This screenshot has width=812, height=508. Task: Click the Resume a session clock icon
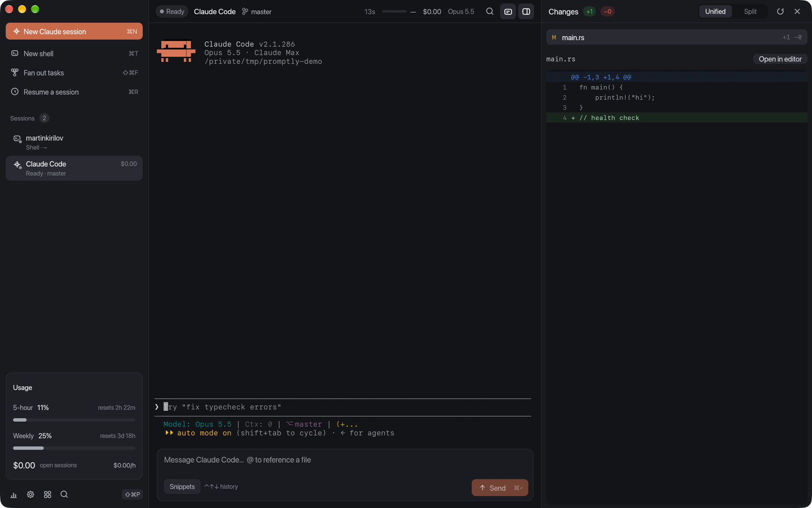(x=15, y=92)
